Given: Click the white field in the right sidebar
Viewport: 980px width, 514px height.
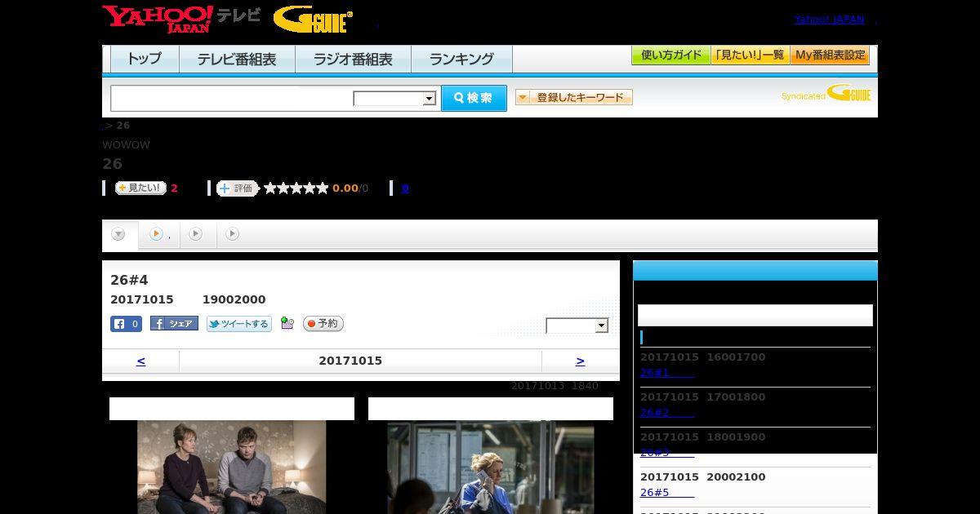Looking at the screenshot, I should pyautogui.click(x=755, y=315).
